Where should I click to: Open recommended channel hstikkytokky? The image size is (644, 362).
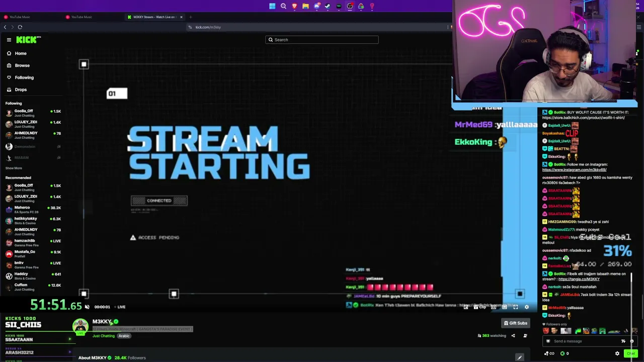click(x=33, y=220)
